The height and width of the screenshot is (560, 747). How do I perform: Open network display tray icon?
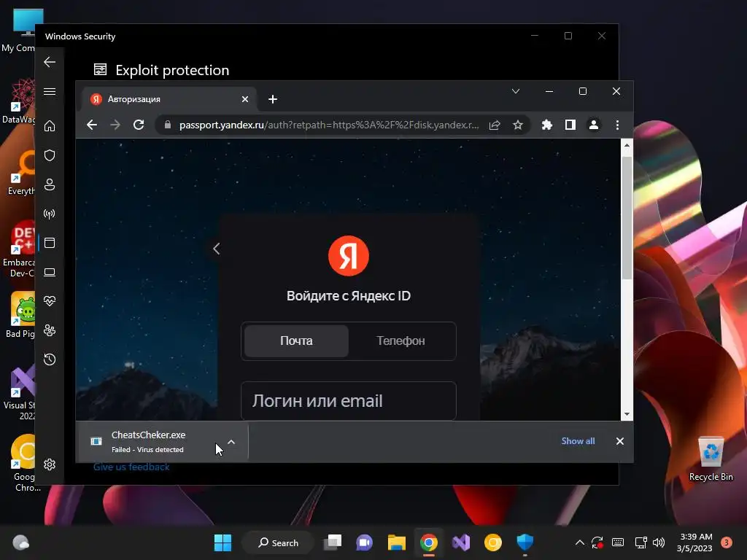640,542
